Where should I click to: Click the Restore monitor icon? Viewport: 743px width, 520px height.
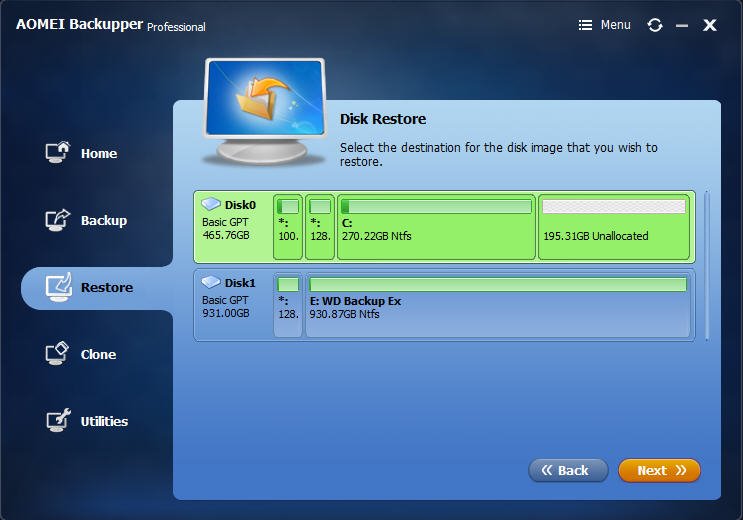[59, 287]
